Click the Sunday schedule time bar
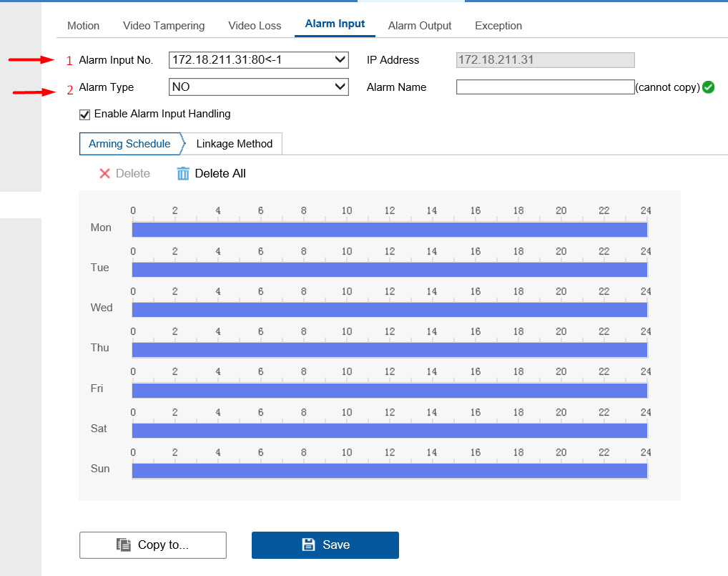The height and width of the screenshot is (576, 728). tap(390, 471)
